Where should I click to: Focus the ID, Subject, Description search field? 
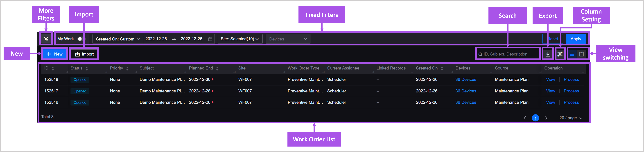pyautogui.click(x=510, y=54)
